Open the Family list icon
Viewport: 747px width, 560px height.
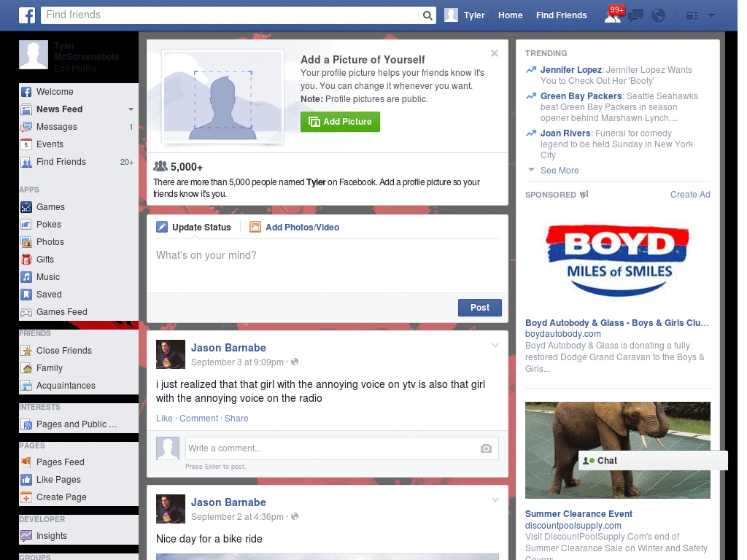click(x=26, y=368)
